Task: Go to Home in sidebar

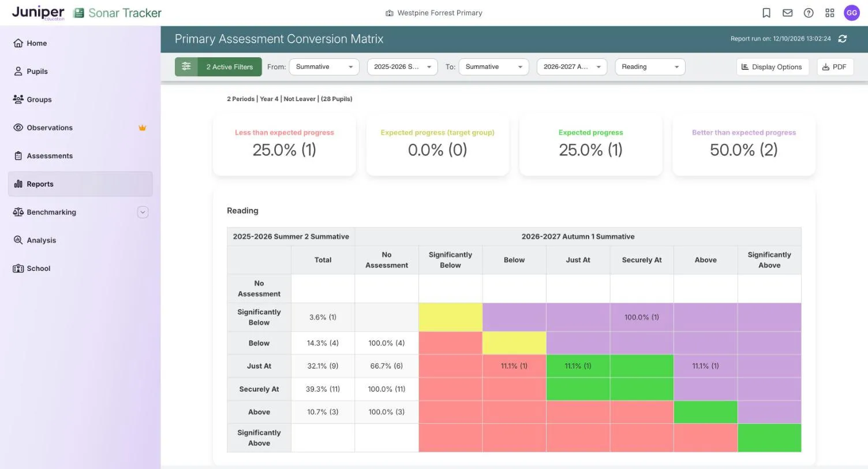Action: (80, 43)
